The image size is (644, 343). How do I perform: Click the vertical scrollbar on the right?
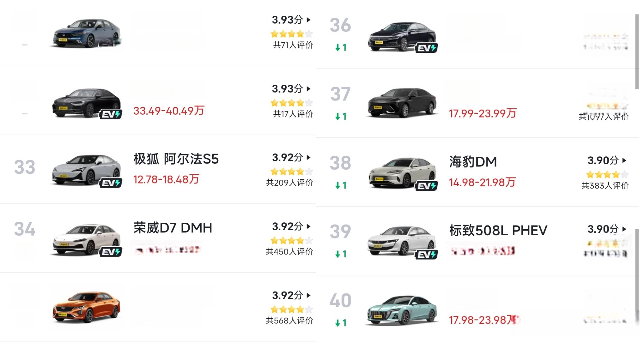(637, 52)
